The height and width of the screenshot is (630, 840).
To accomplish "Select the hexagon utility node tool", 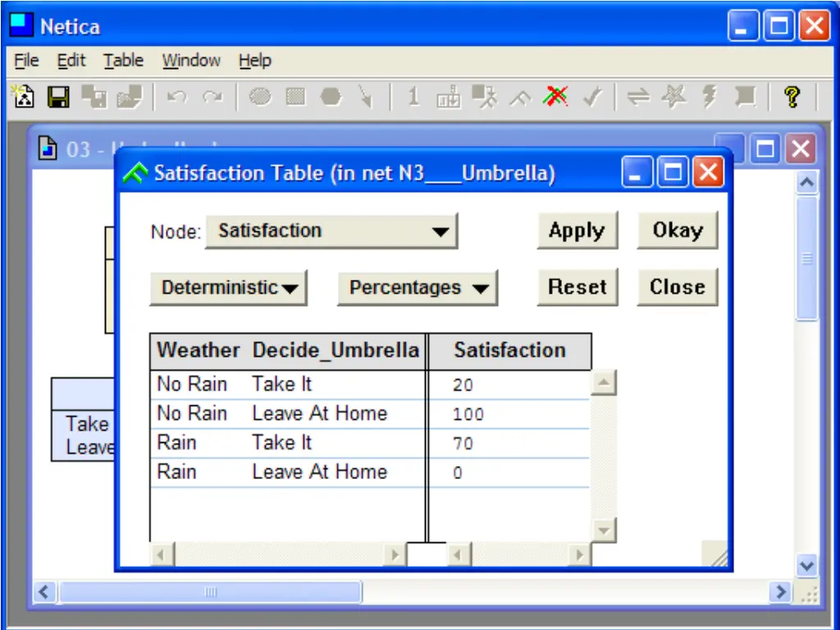I will click(x=331, y=97).
